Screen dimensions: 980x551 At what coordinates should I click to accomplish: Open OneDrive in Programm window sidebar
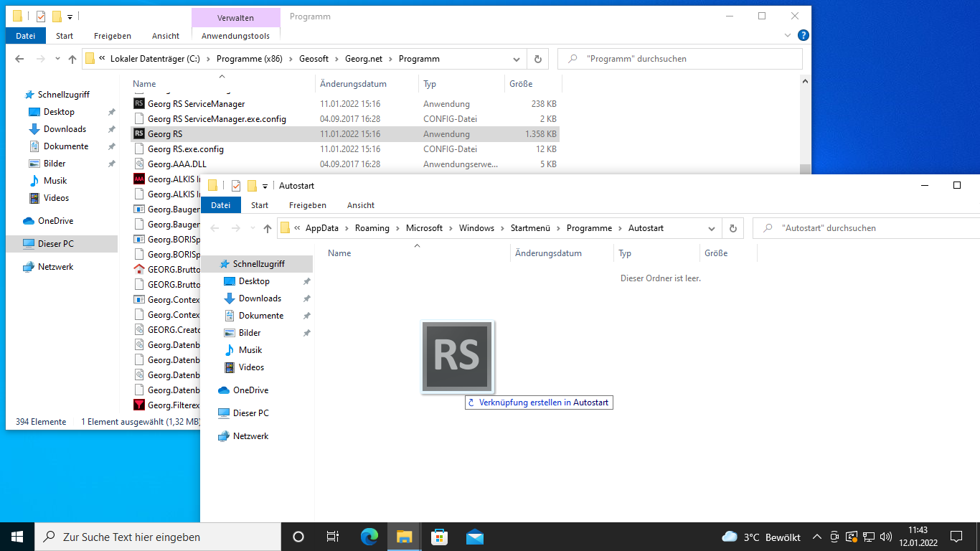click(55, 221)
